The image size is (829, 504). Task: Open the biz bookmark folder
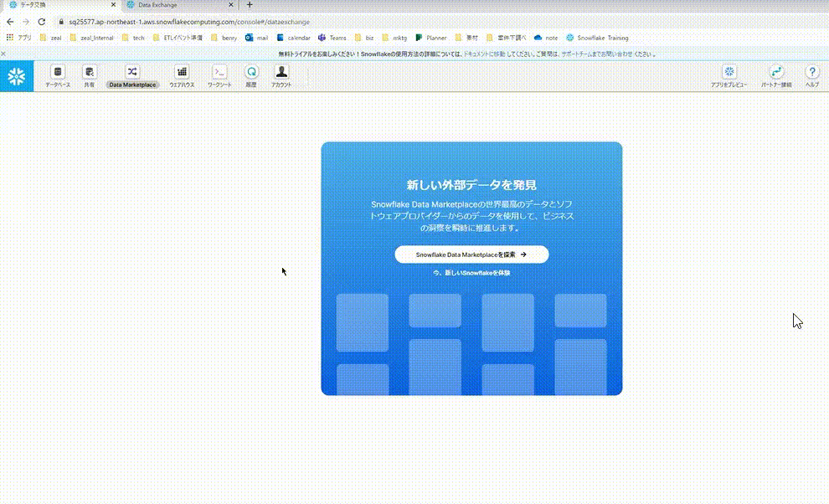(364, 38)
